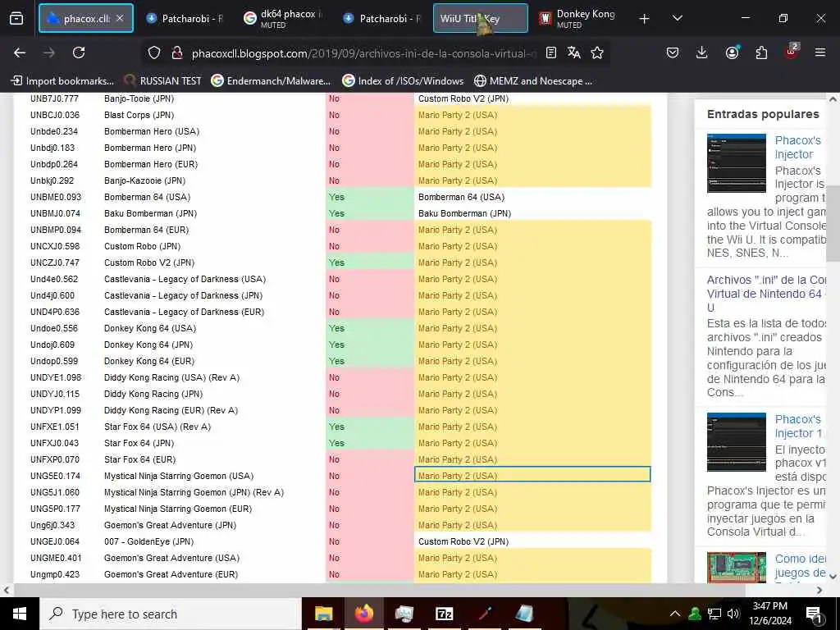Show hidden tray icons chevron
Image resolution: width=840 pixels, height=630 pixels.
pos(675,614)
